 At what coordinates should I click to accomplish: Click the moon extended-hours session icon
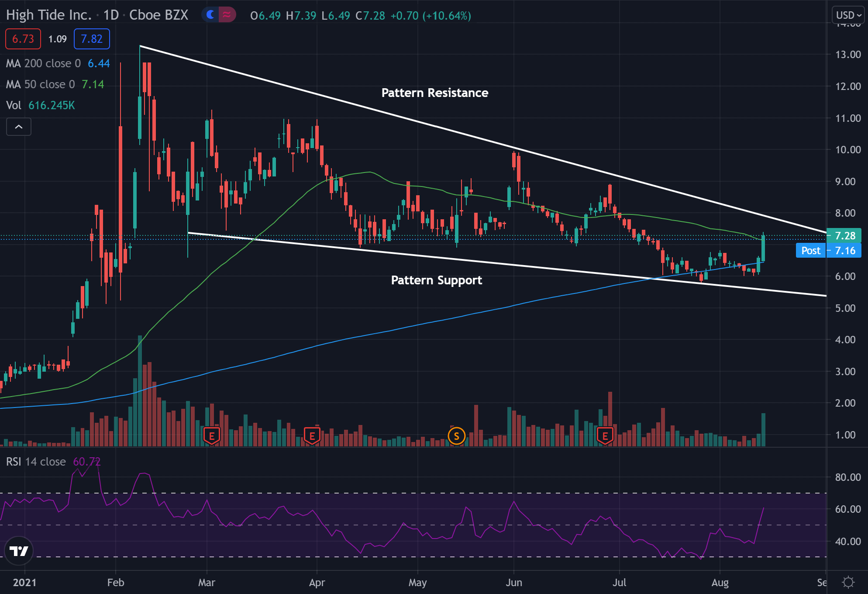coord(210,15)
